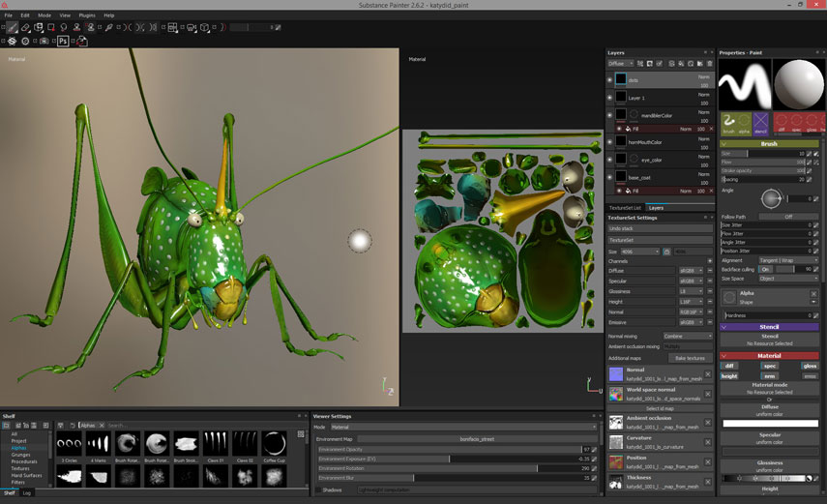Image resolution: width=827 pixels, height=504 pixels.
Task: Open the Plugins menu
Action: pyautogui.click(x=87, y=15)
